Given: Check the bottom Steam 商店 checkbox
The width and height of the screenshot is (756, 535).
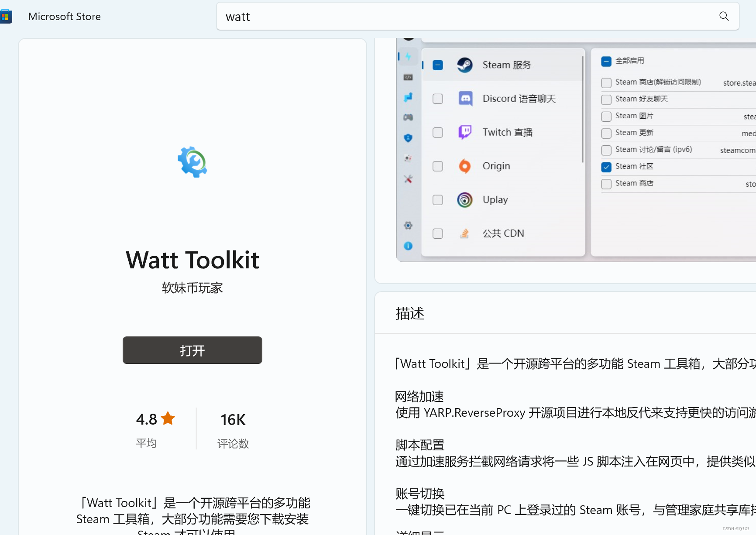Looking at the screenshot, I should (606, 184).
